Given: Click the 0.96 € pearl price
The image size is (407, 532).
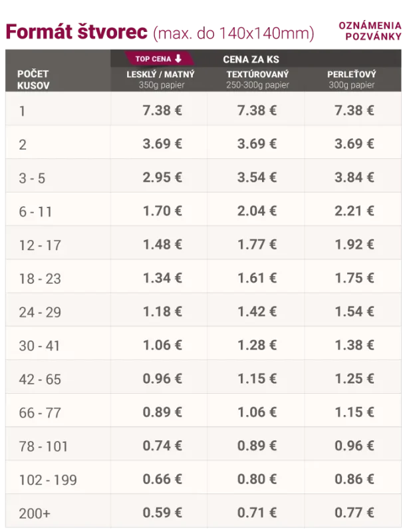Looking at the screenshot, I should tap(354, 446).
